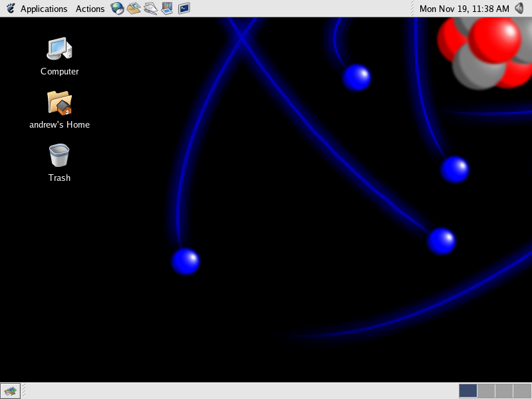The height and width of the screenshot is (399, 532).
Task: Open the presentation launcher in top panel
Action: coord(167,9)
